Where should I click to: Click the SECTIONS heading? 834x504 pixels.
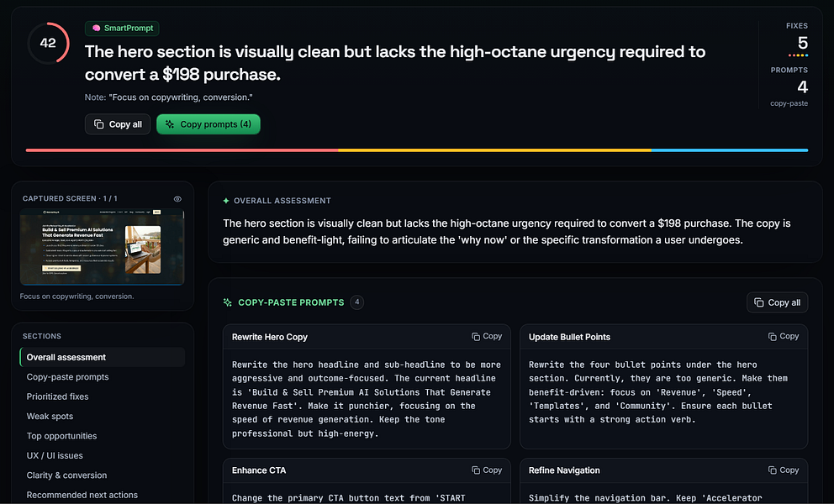coord(41,336)
